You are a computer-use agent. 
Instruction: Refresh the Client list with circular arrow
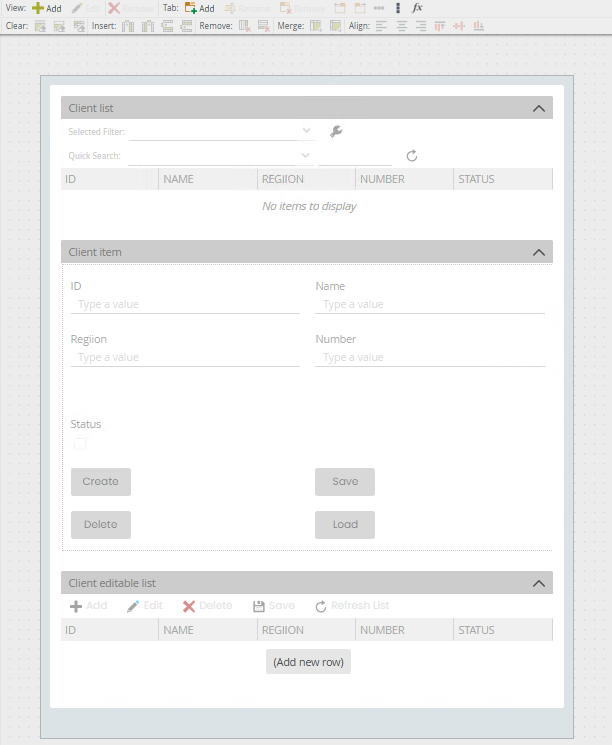point(411,156)
